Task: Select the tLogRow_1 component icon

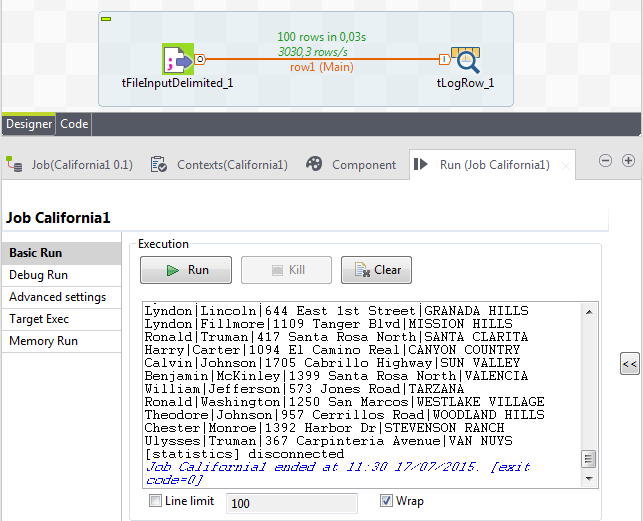Action: coord(466,60)
